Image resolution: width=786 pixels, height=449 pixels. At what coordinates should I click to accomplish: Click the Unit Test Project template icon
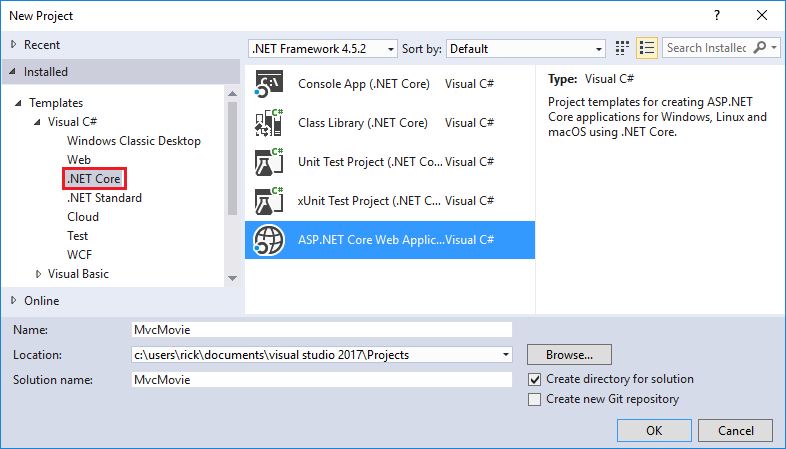(x=269, y=162)
